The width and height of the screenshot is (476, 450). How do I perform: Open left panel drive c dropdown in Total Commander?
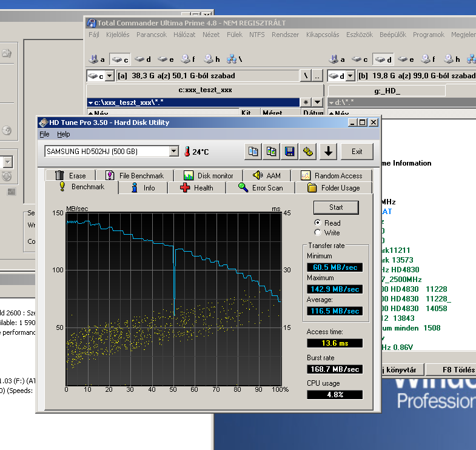click(x=110, y=76)
